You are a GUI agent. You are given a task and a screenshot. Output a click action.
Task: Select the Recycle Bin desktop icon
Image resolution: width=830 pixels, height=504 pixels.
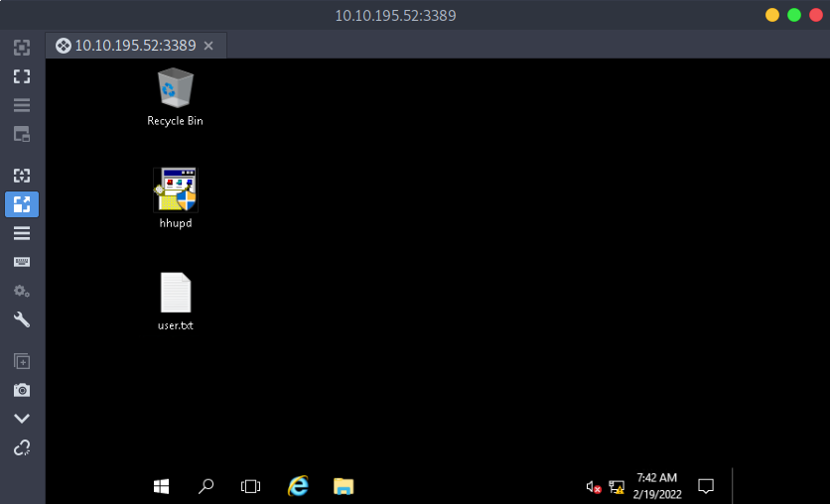point(175,96)
